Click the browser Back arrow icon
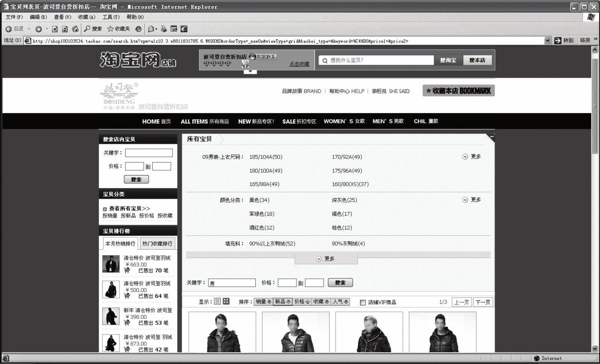This screenshot has height=364, width=600. [x=8, y=29]
